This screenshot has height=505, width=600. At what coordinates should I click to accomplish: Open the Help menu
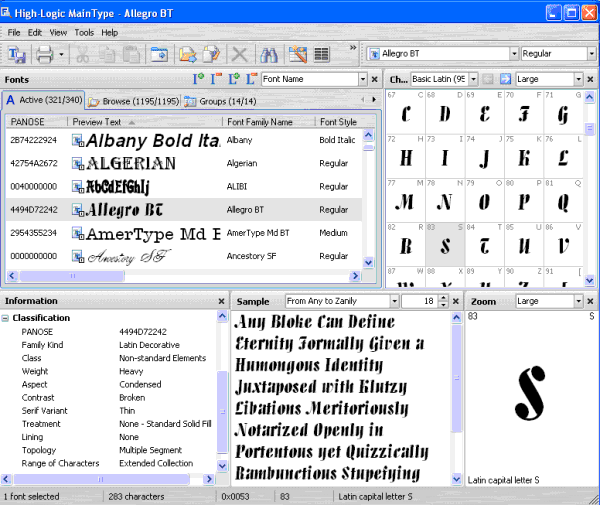point(109,33)
